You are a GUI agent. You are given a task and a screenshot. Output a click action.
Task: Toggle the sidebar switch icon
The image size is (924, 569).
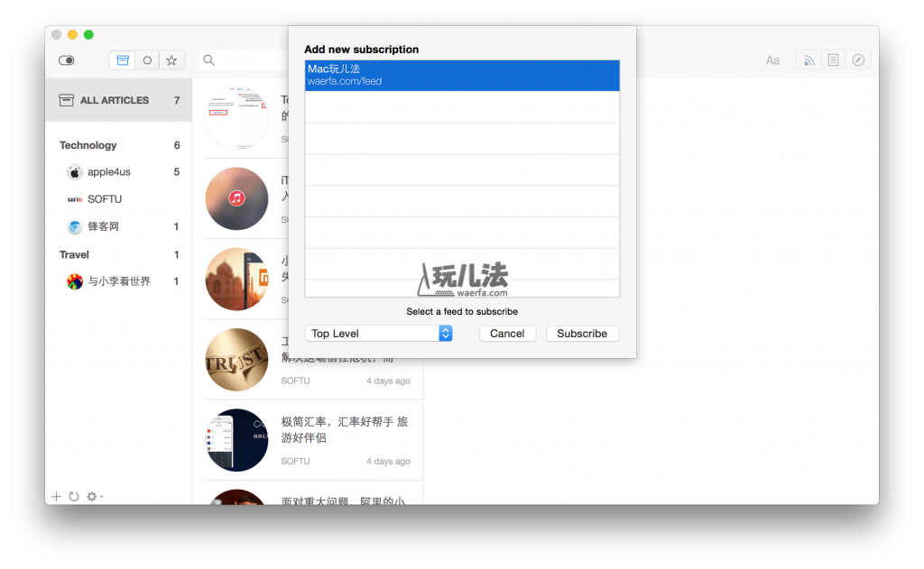pos(67,60)
